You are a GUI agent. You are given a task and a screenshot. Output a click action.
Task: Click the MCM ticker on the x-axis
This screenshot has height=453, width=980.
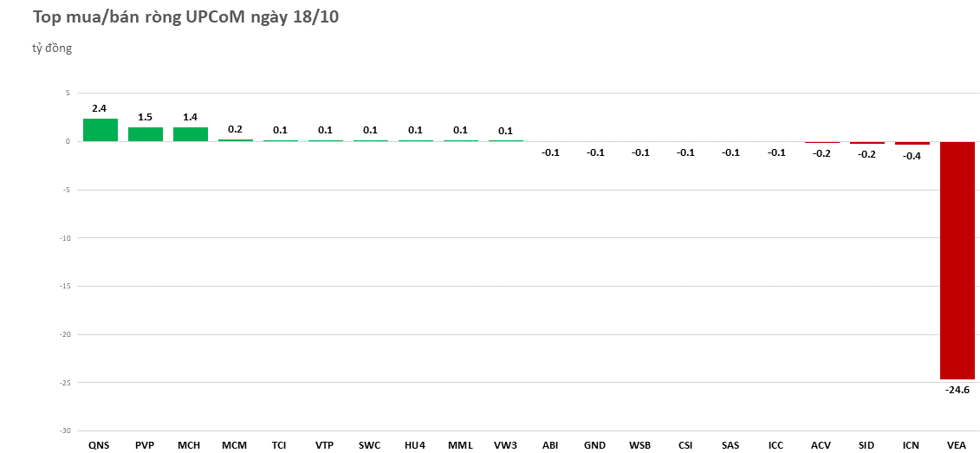click(234, 445)
